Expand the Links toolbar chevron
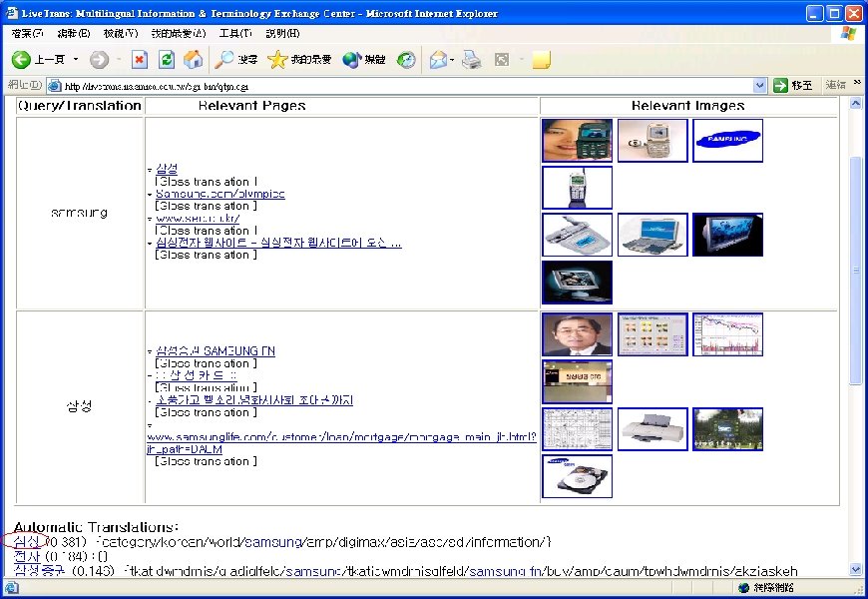 point(857,83)
